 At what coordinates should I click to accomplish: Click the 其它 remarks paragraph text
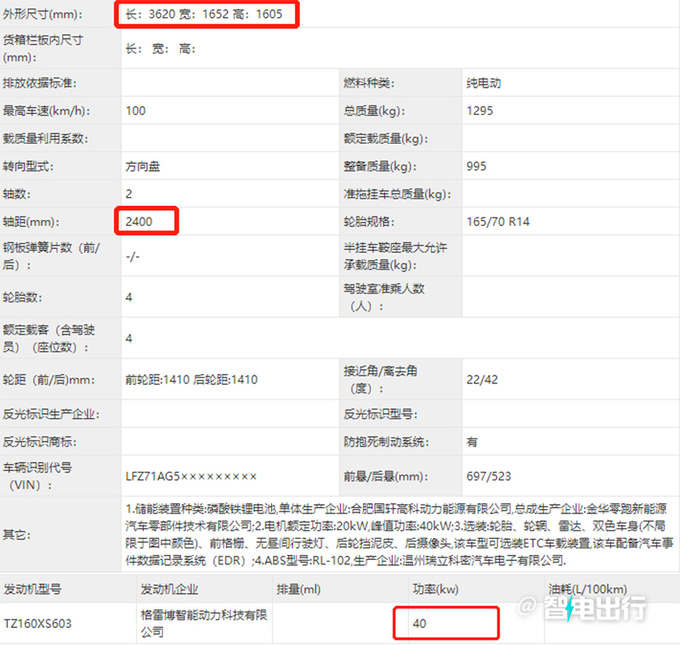pos(399,534)
